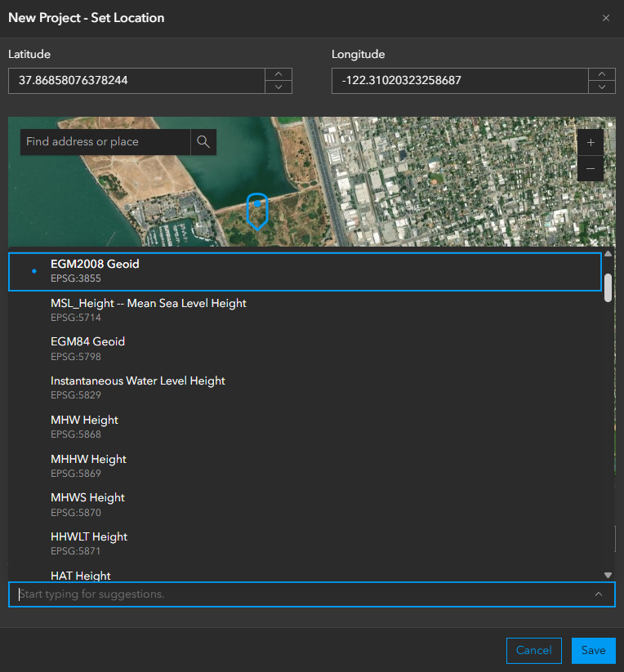Viewport: 624px width, 672px height.
Task: Close the Set Location dialog
Action: point(605,18)
